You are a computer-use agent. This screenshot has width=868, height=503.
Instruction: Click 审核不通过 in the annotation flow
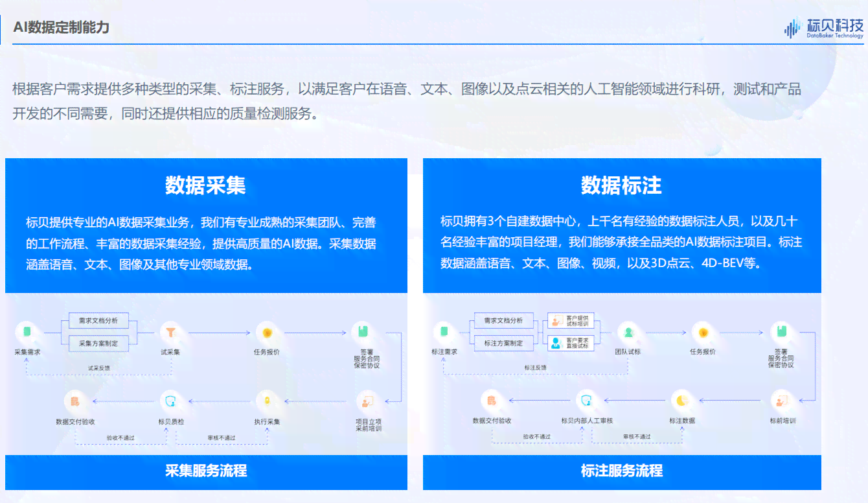click(637, 437)
